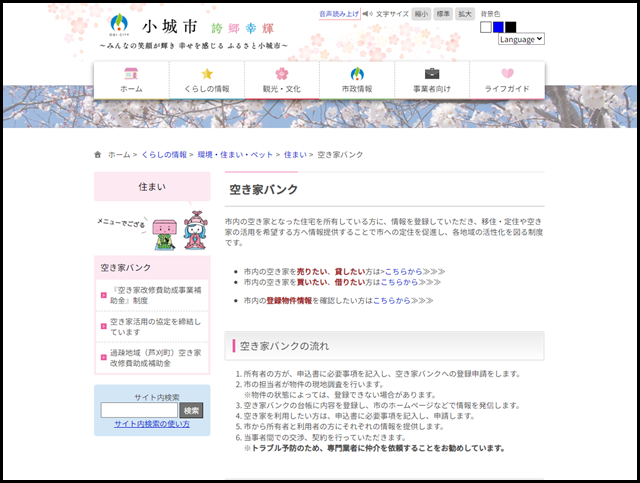Click the heart icon for ライフガイド
Image resolution: width=640 pixels, height=483 pixels.
point(507,73)
